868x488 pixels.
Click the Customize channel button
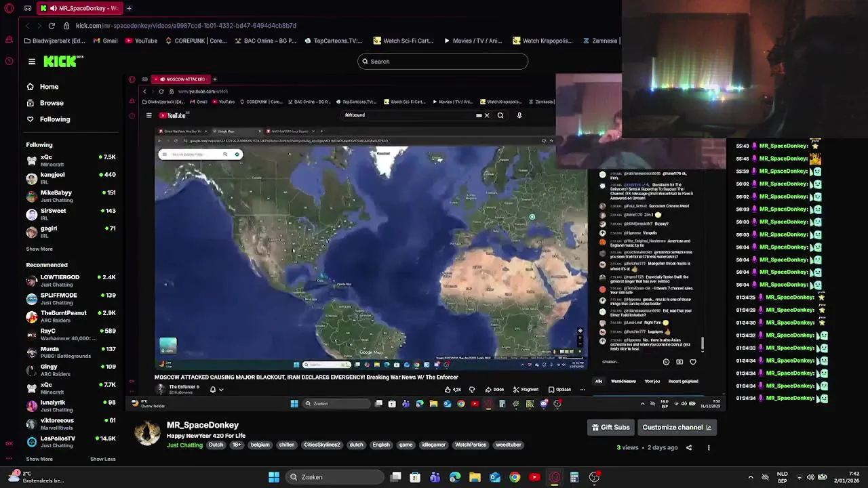677,427
